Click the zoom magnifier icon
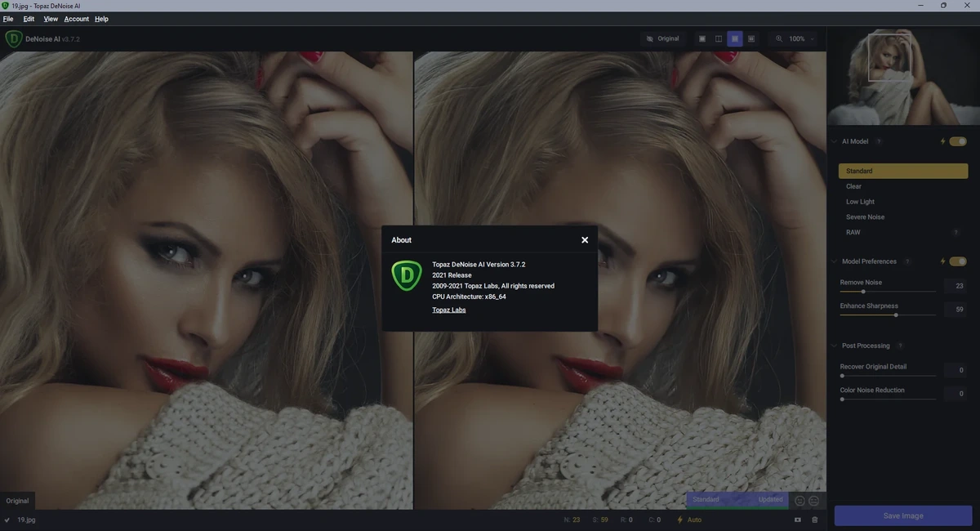Viewport: 980px width, 531px height. click(779, 38)
